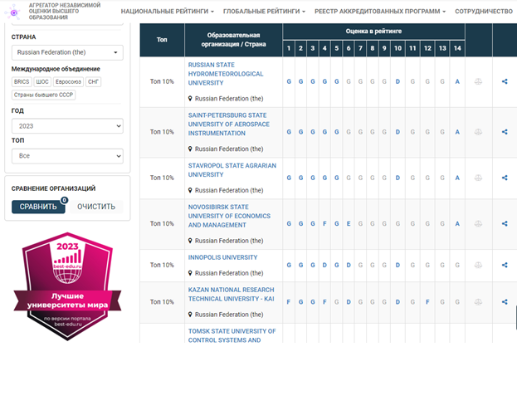This screenshot has height=420, width=517.
Task: Share Saint-Petersburg Aerospace Instrumentation entry
Action: (505, 132)
